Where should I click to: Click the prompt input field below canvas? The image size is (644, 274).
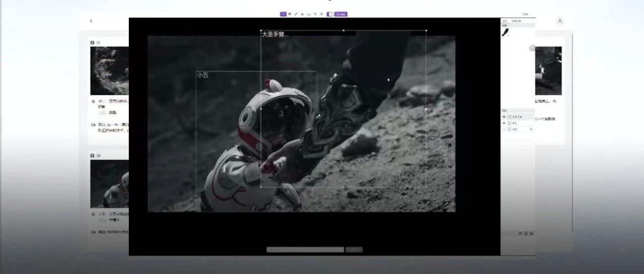click(x=305, y=249)
